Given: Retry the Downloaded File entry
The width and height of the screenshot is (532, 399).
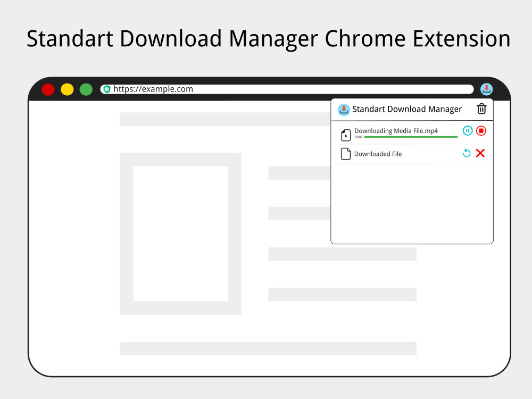Looking at the screenshot, I should tap(467, 153).
